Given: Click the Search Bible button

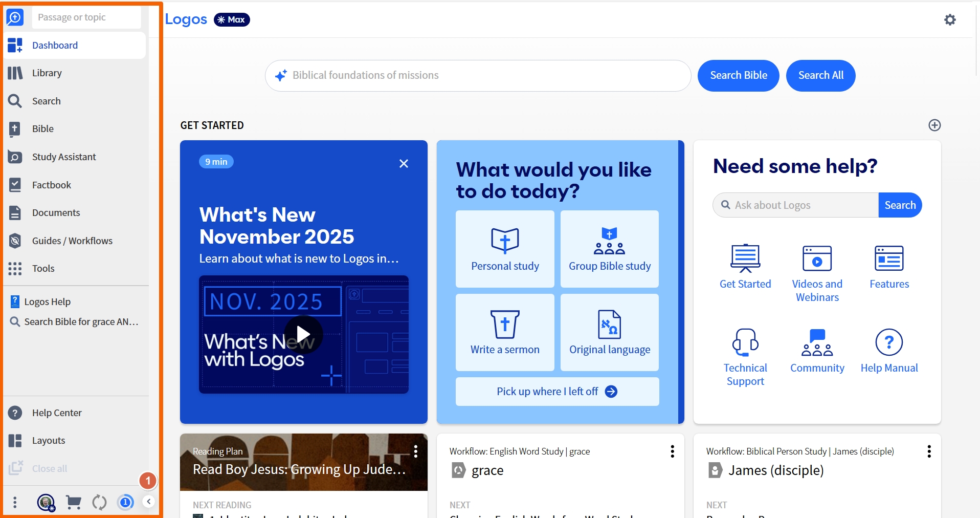Looking at the screenshot, I should click(739, 76).
